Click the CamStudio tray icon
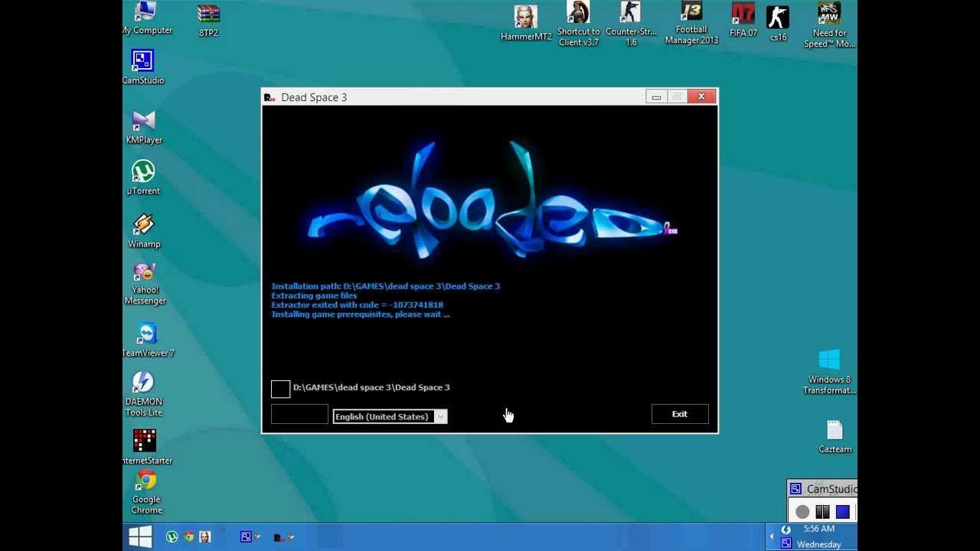The width and height of the screenshot is (980, 551). pos(786,543)
